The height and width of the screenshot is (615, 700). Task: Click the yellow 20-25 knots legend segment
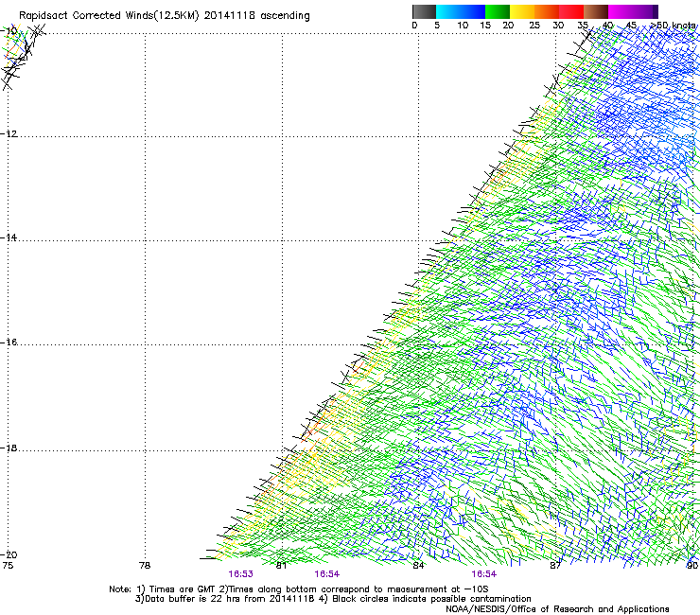(x=522, y=11)
